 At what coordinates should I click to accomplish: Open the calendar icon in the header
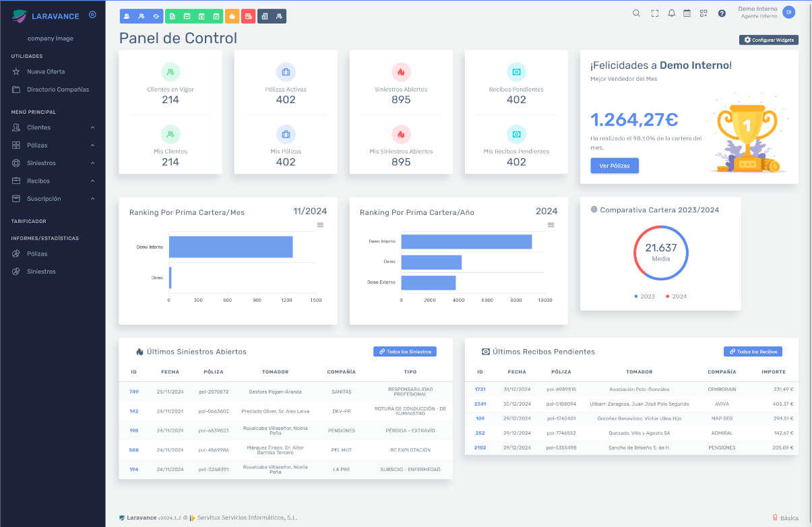click(x=686, y=13)
